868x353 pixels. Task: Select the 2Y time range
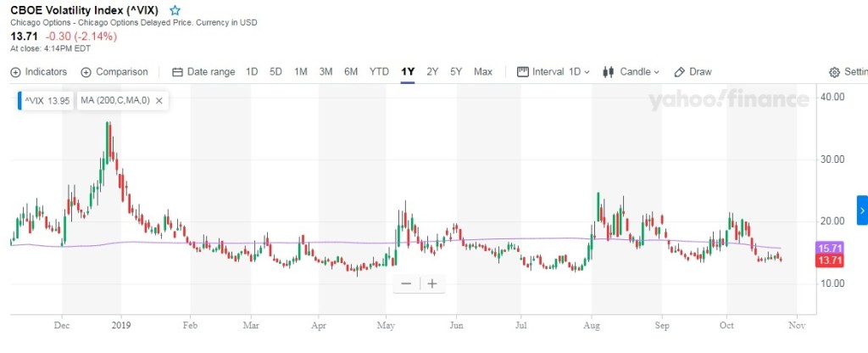click(x=432, y=72)
